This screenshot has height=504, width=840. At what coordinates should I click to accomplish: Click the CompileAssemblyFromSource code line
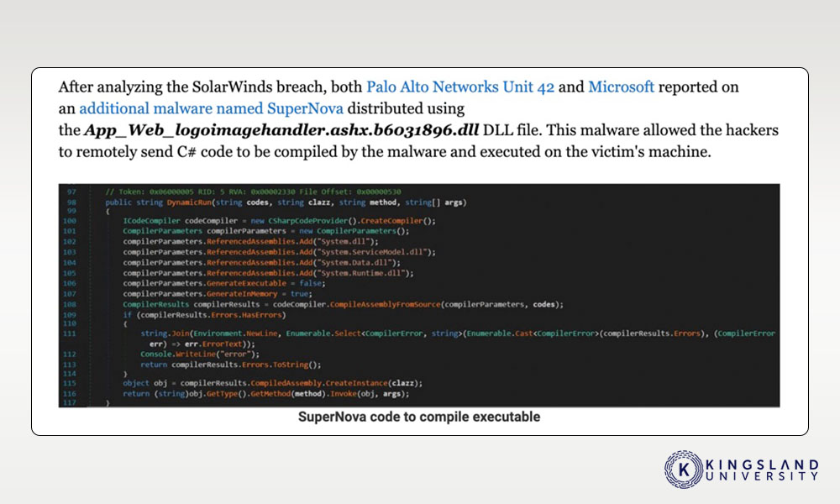[343, 304]
